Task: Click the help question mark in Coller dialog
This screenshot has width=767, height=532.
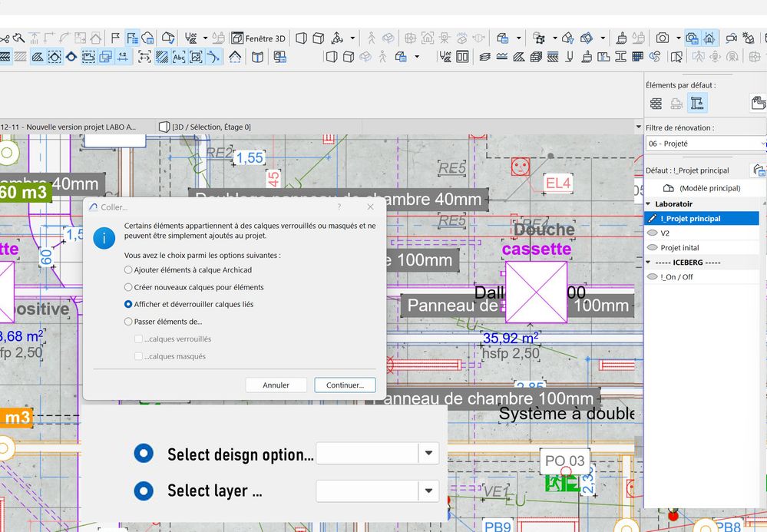Action: click(339, 207)
